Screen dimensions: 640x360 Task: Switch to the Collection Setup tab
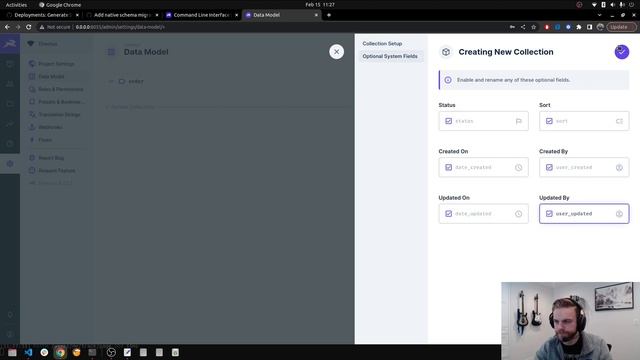point(382,43)
